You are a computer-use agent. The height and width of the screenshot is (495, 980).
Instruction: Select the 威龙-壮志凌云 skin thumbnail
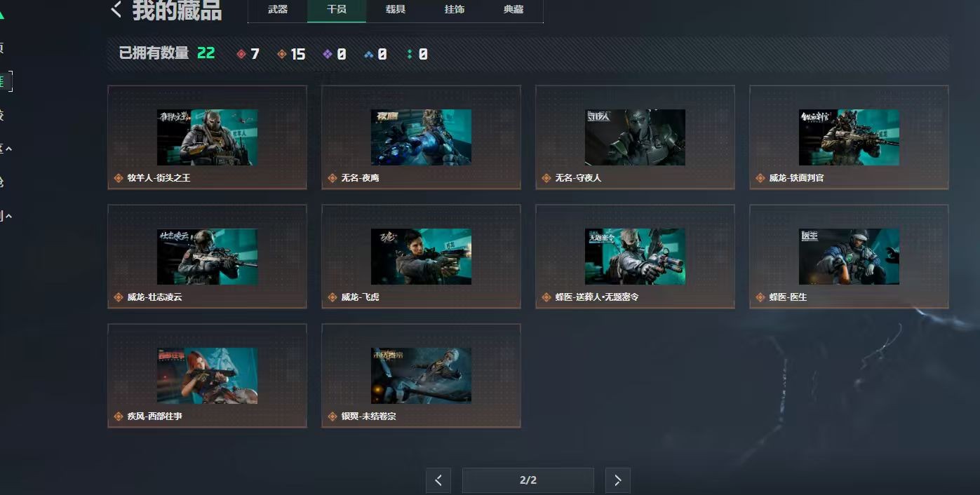pyautogui.click(x=207, y=257)
